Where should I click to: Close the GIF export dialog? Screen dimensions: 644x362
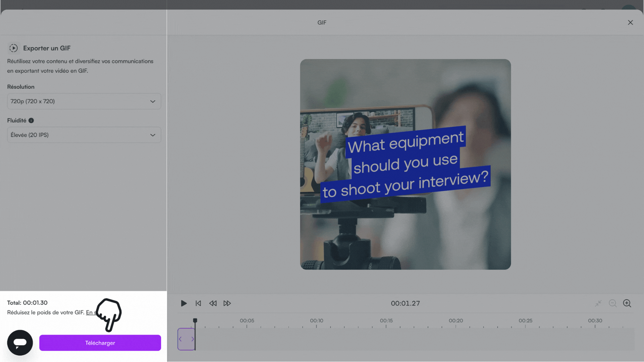tap(630, 22)
